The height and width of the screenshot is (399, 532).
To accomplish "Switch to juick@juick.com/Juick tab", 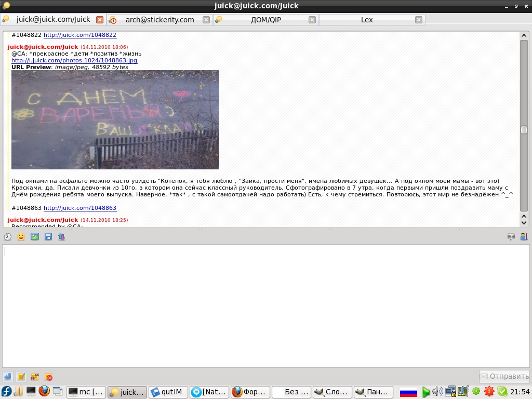I will coord(54,19).
